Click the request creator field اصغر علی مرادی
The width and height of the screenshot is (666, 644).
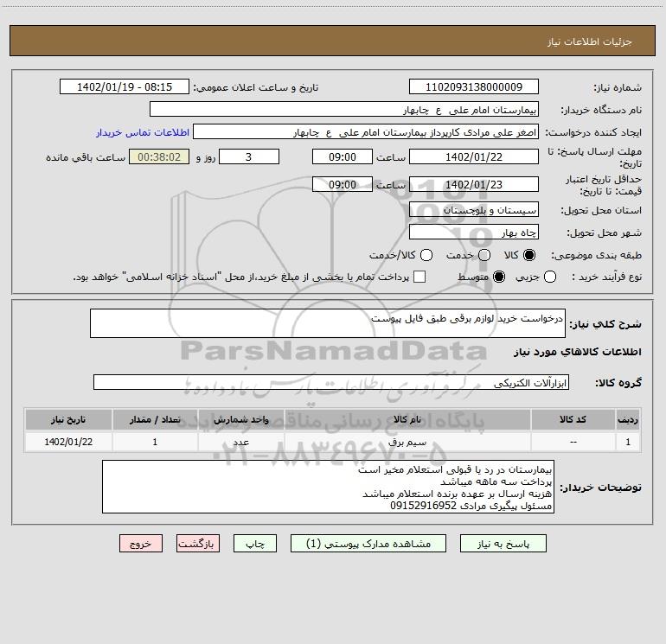click(x=366, y=132)
